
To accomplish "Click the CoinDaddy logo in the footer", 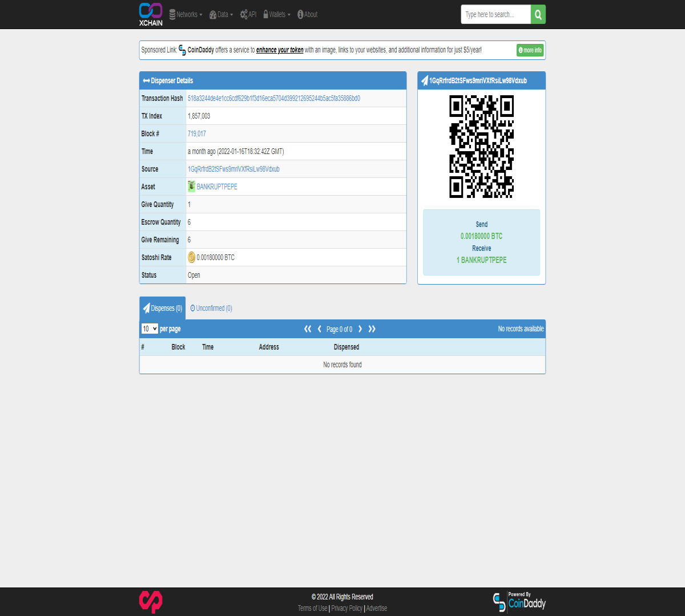I will coord(519,602).
